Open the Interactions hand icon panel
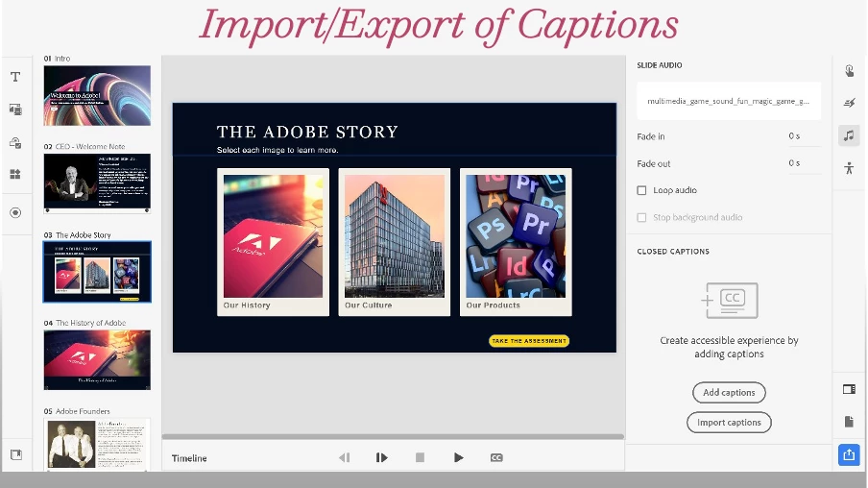The width and height of the screenshot is (868, 488). point(849,70)
